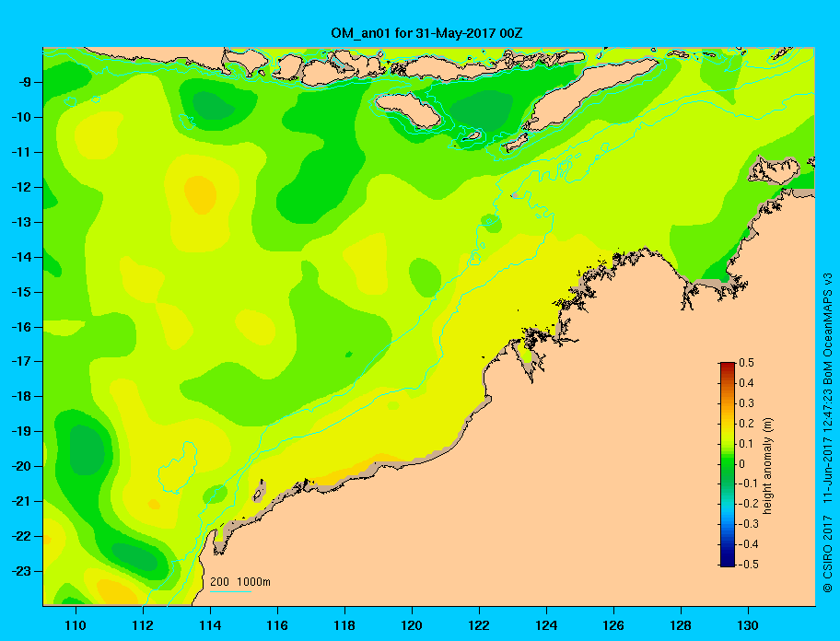Viewport: 840px width, 641px height.
Task: Click longitude label 126 on the axis
Action: [613, 625]
